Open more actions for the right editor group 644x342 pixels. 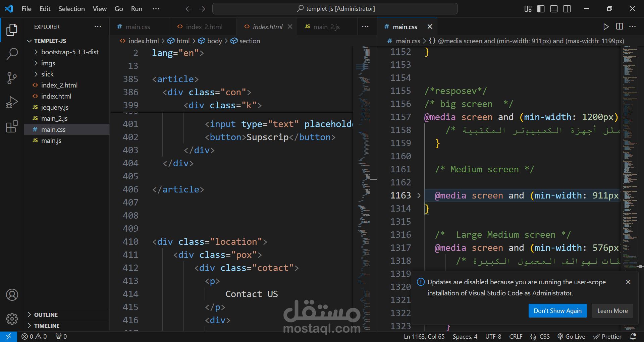633,26
